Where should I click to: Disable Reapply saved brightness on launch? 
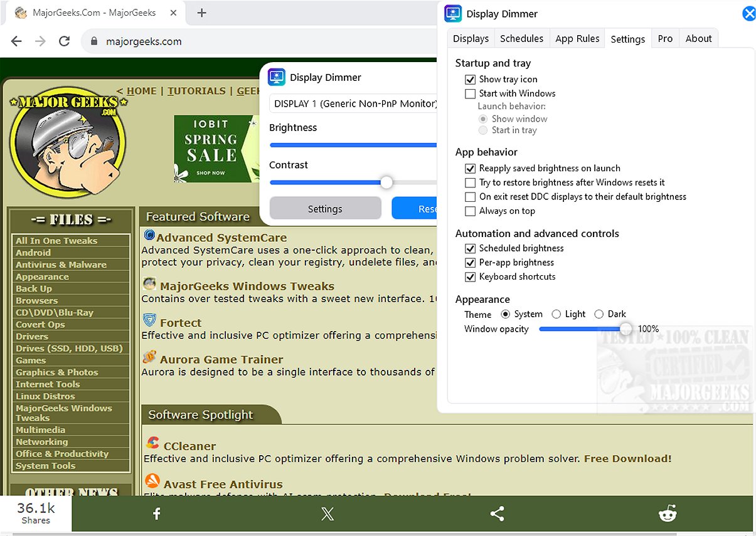pos(470,169)
